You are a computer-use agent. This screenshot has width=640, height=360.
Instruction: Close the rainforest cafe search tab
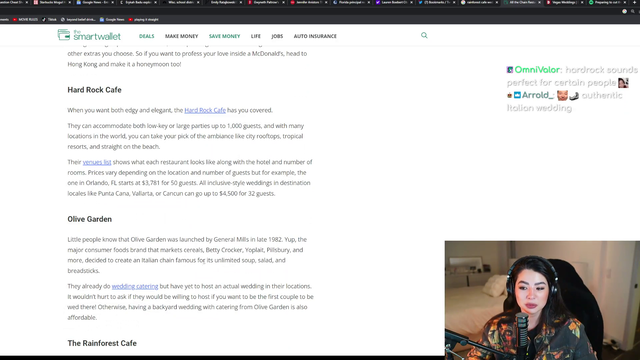click(x=497, y=2)
